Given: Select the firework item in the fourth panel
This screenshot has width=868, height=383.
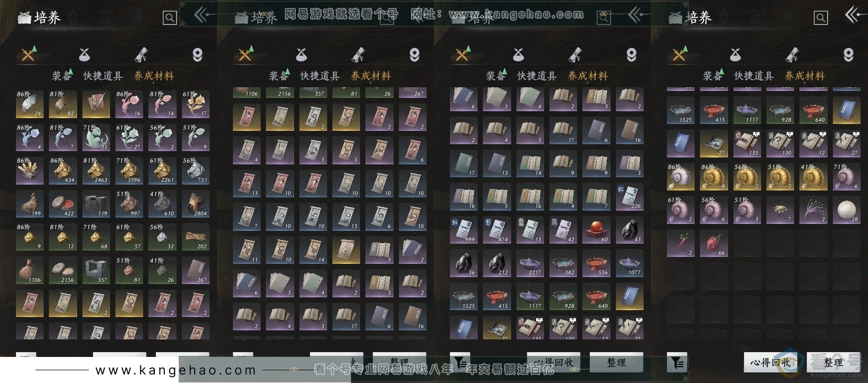Looking at the screenshot, I should tap(813, 210).
